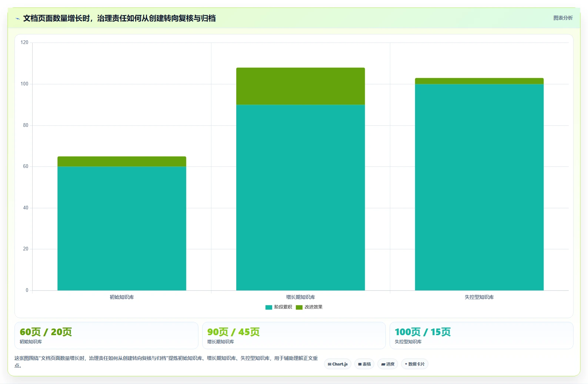Screen dimensions: 588x384
Task: Click the y-axis tick value 100
Action: coord(24,84)
